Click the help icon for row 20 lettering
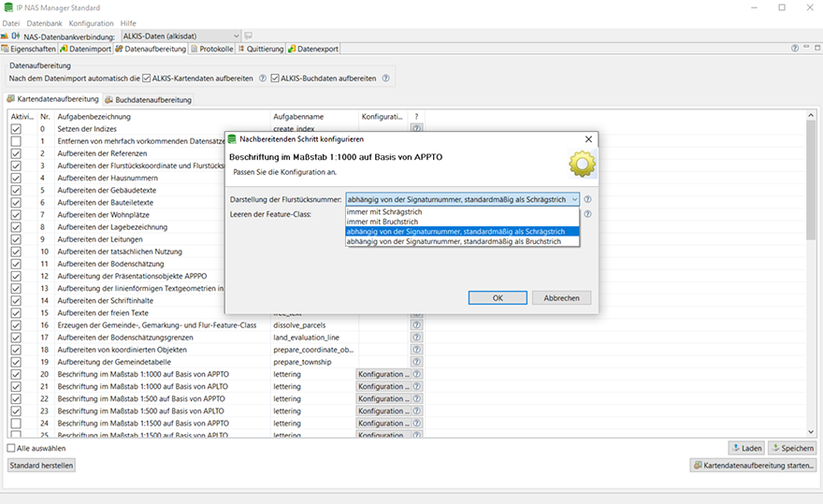823x504 pixels. (x=416, y=374)
